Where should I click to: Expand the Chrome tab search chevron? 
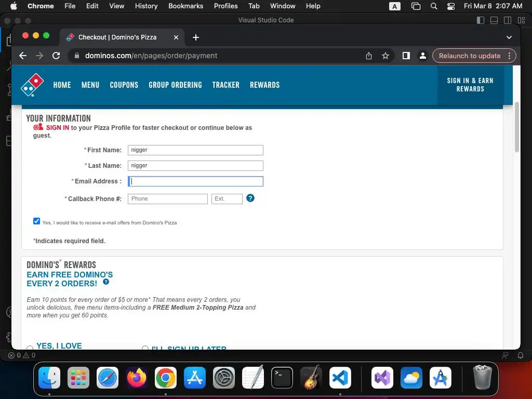[509, 37]
